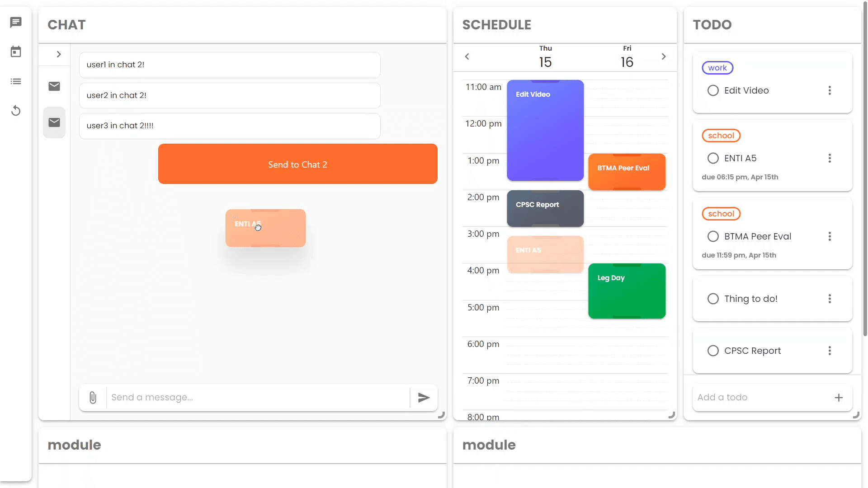This screenshot has width=868, height=488.
Task: Toggle the ENTI A5 todo item checkbox
Action: click(713, 158)
